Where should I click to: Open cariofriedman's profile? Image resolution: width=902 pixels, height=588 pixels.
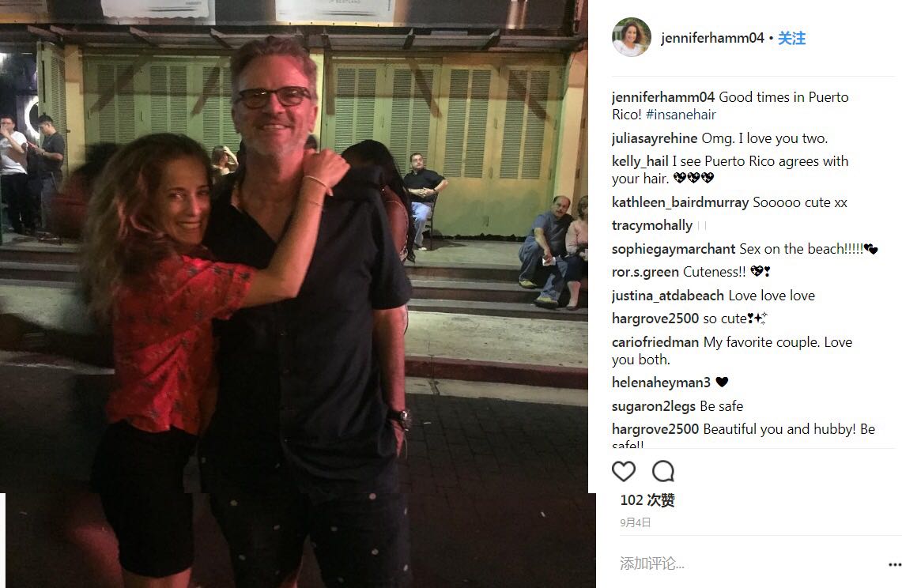(655, 341)
